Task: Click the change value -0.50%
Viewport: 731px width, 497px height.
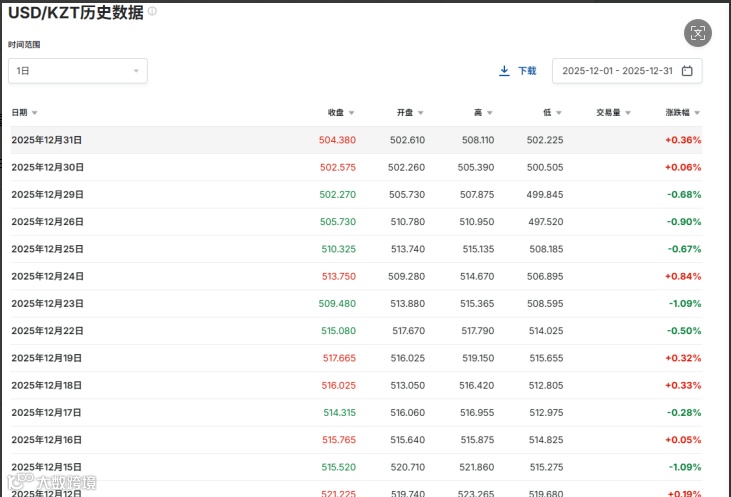Action: pyautogui.click(x=684, y=331)
